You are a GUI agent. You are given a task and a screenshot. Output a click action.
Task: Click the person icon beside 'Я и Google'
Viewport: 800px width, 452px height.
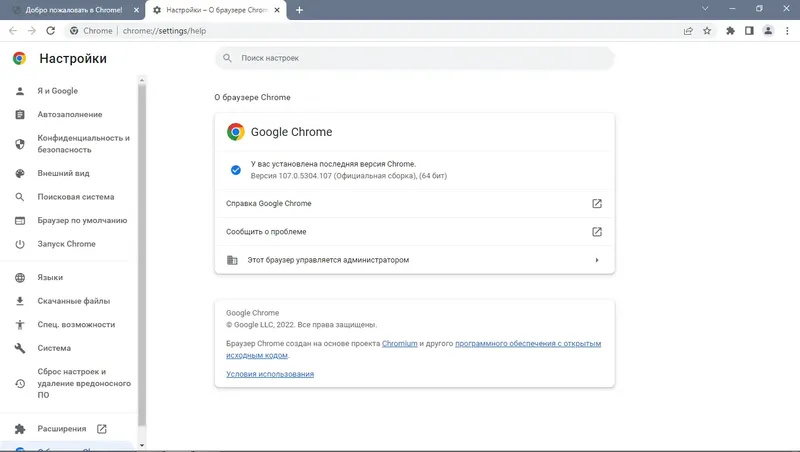point(20,91)
